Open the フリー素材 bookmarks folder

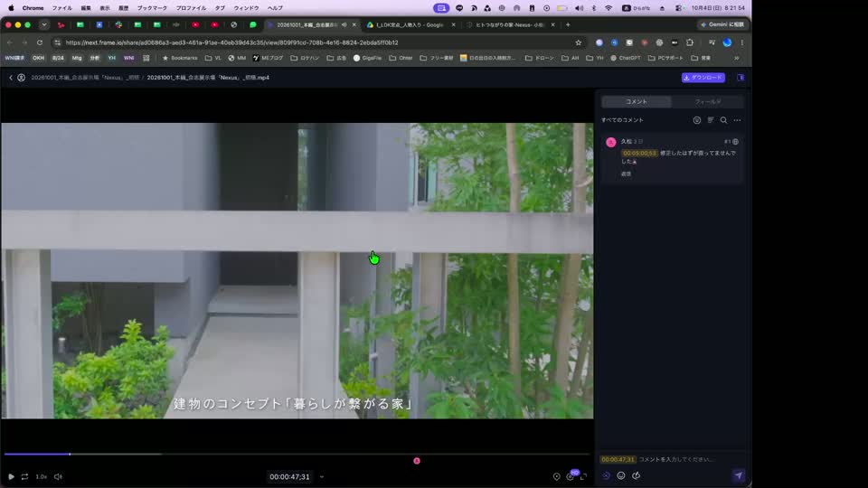436,58
